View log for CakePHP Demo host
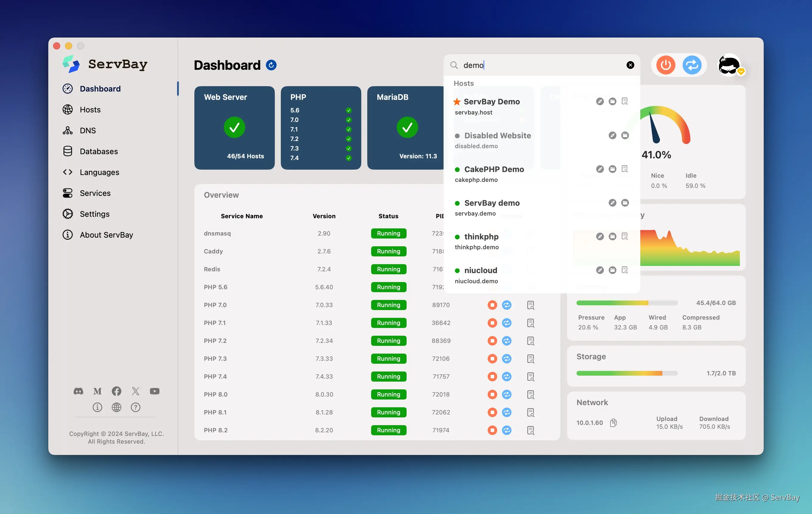The image size is (812, 514). tap(625, 169)
